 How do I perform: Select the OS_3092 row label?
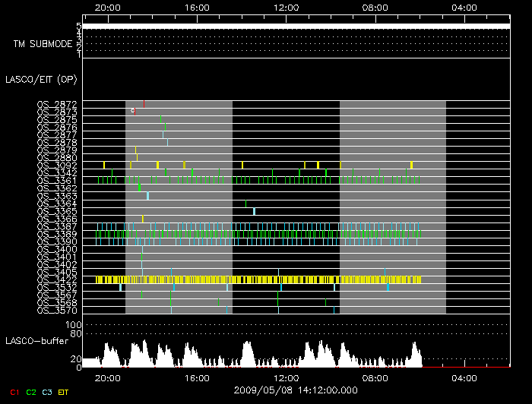56,165
